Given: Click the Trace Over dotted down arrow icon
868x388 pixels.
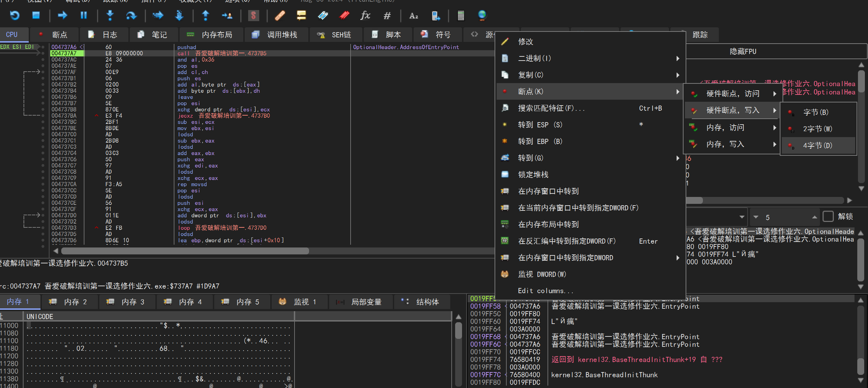Looking at the screenshot, I should [x=179, y=15].
